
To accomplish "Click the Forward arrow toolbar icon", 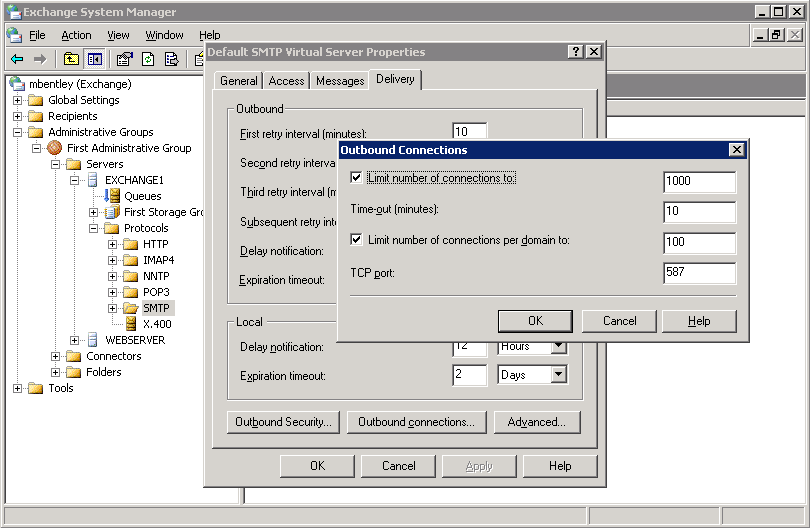I will tap(40, 59).
